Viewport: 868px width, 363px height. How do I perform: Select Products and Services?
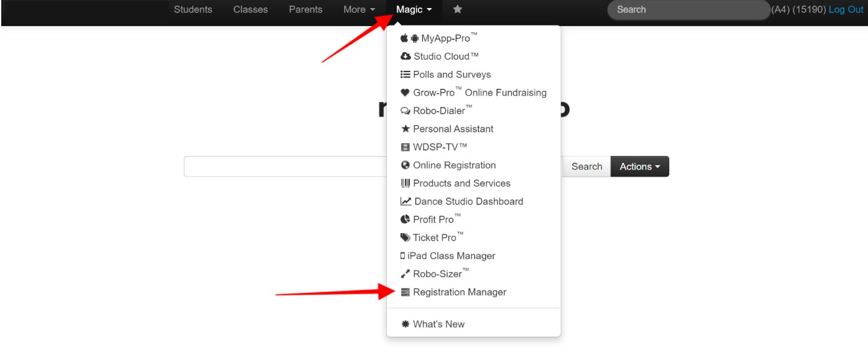474,183
